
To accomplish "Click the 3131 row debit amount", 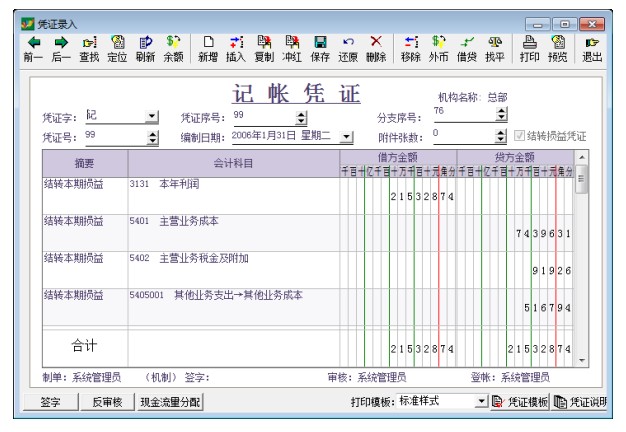I will point(422,196).
